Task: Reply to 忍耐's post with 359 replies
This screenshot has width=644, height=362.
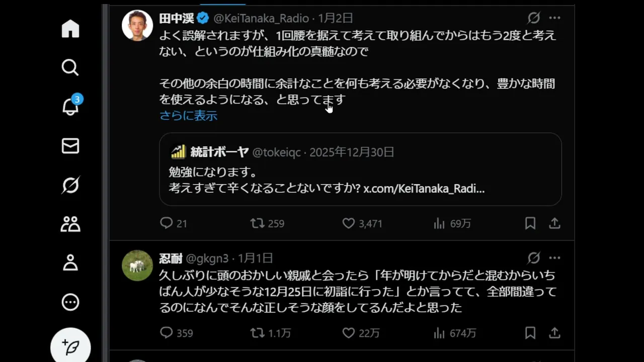Action: (167, 333)
